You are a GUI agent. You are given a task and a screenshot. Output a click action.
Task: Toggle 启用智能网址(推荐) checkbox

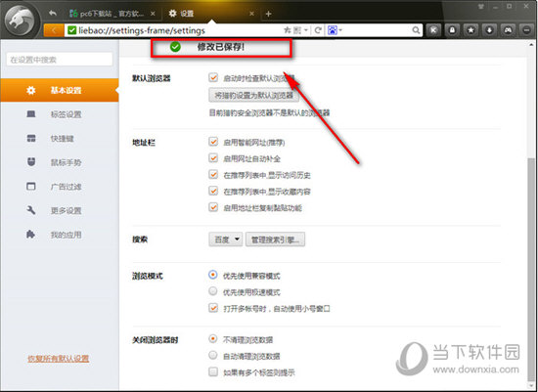tap(213, 142)
